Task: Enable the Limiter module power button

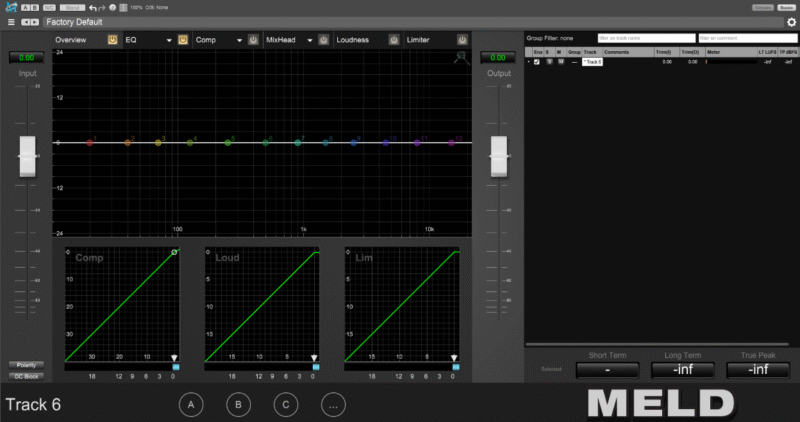Action: tap(462, 40)
